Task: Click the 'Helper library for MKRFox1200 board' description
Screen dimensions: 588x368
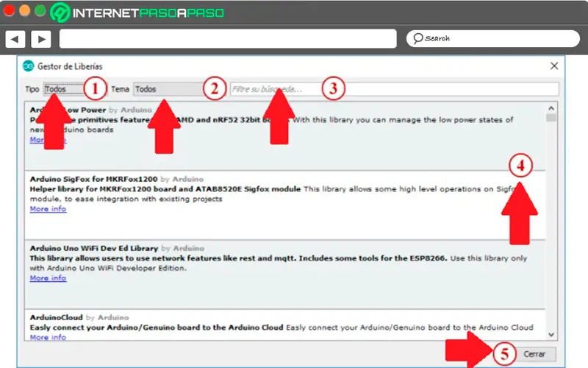Action: (165, 189)
